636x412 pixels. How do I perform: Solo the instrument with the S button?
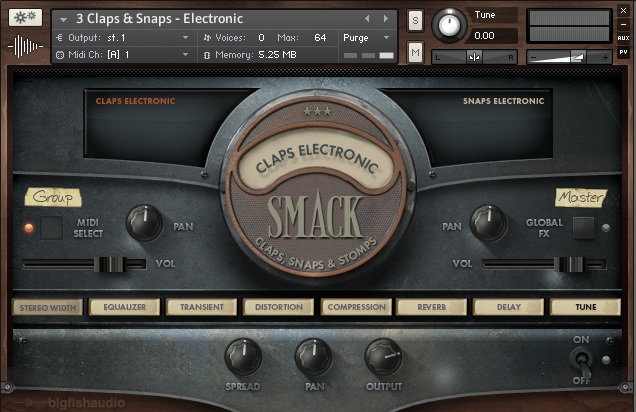(415, 20)
